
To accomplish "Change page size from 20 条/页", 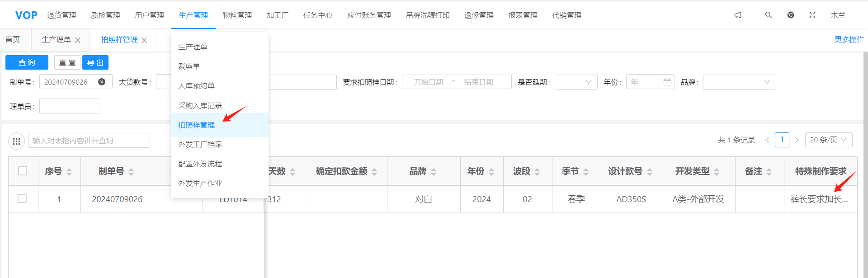I will (828, 140).
